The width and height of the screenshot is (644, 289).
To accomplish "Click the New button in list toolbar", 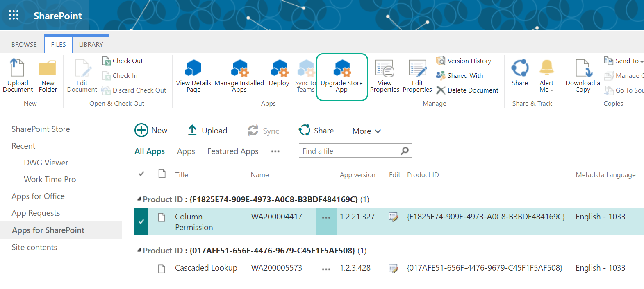I will [x=151, y=130].
